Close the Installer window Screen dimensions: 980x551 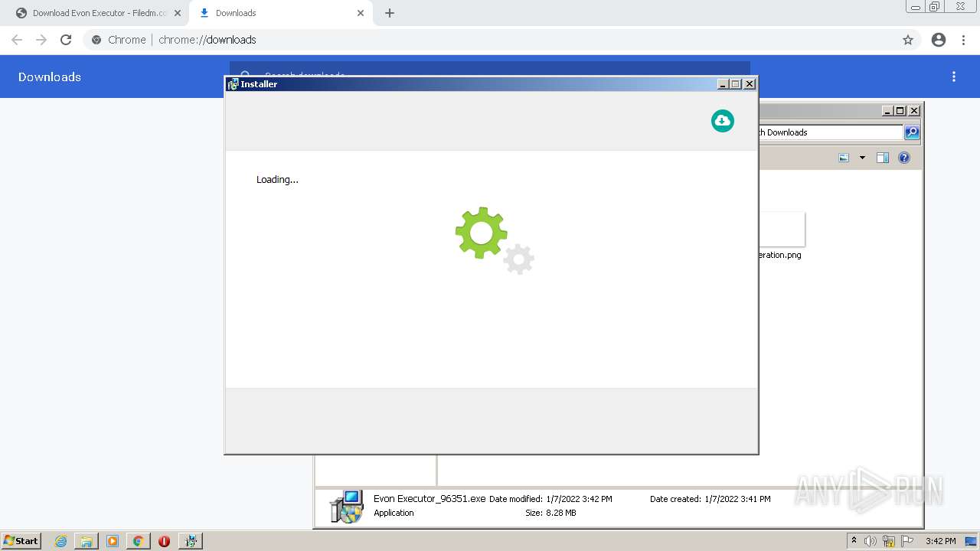750,84
